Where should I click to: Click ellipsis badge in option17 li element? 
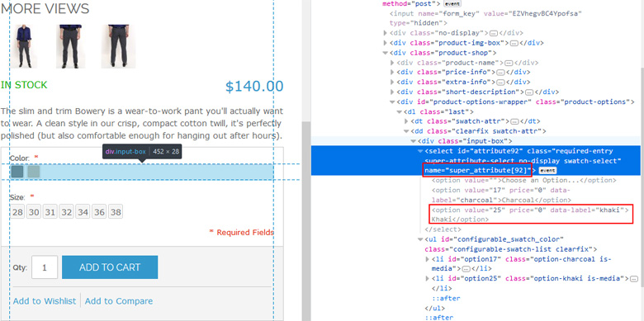pyautogui.click(x=466, y=269)
